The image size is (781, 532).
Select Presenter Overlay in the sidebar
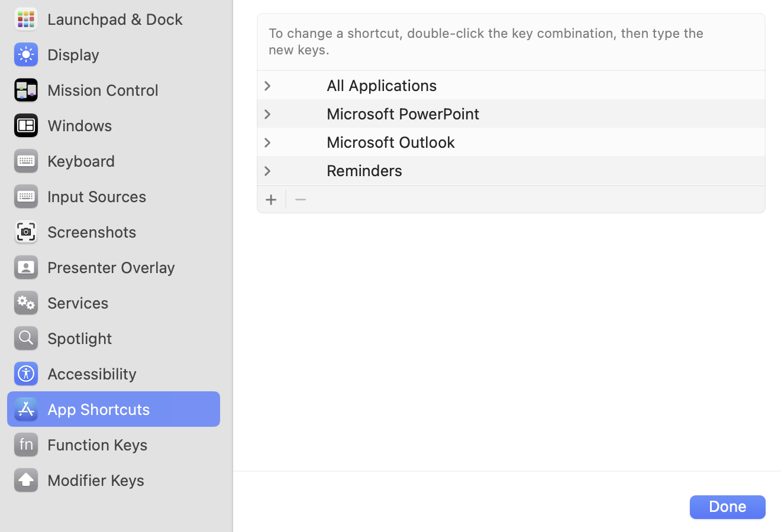(111, 267)
